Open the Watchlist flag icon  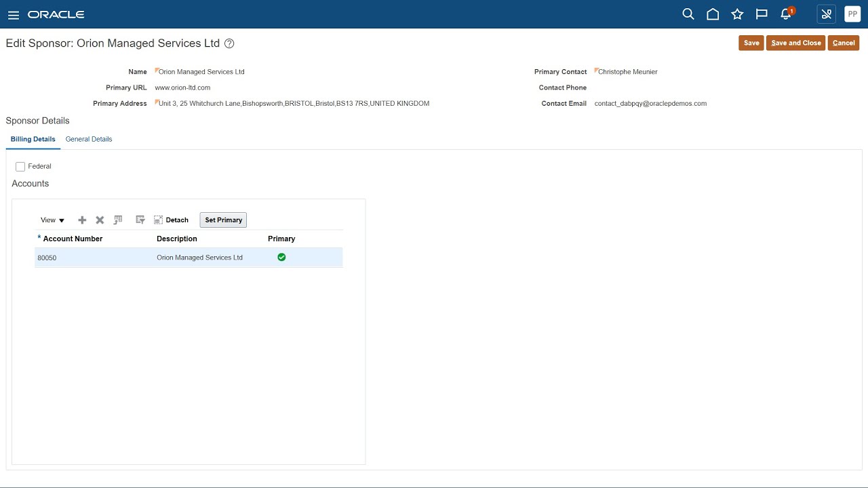(x=762, y=14)
